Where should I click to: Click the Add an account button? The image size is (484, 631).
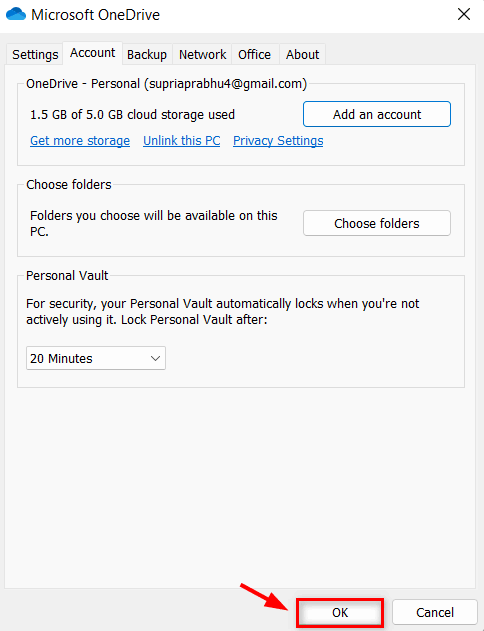(x=377, y=114)
